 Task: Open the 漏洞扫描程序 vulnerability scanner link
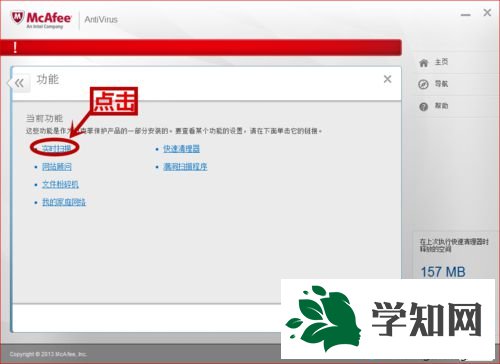click(185, 166)
